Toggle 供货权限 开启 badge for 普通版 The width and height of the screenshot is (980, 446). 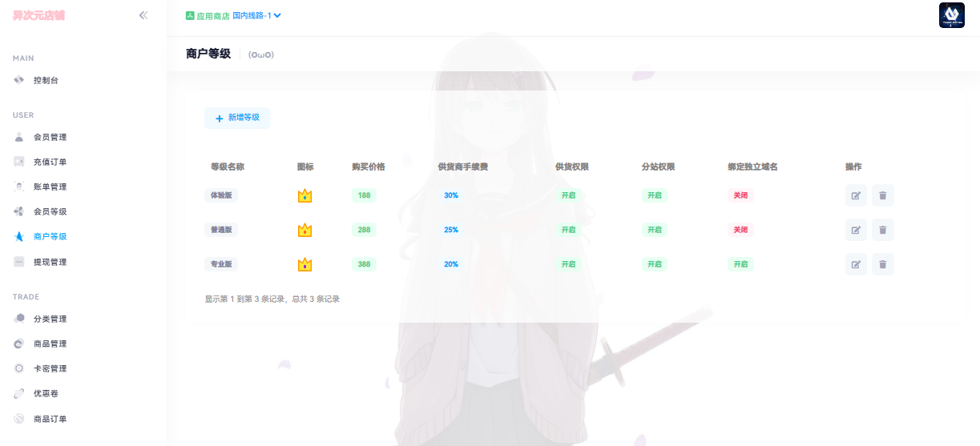click(x=568, y=230)
